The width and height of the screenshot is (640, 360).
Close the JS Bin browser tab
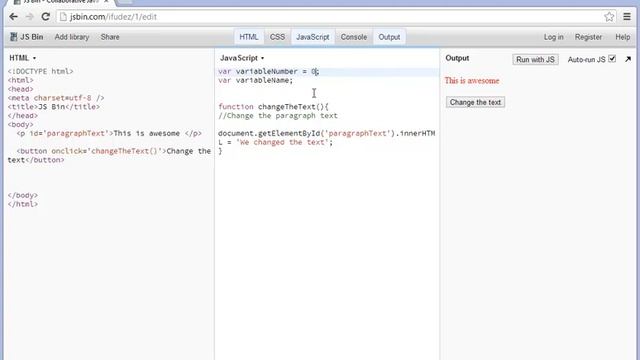(x=106, y=2)
